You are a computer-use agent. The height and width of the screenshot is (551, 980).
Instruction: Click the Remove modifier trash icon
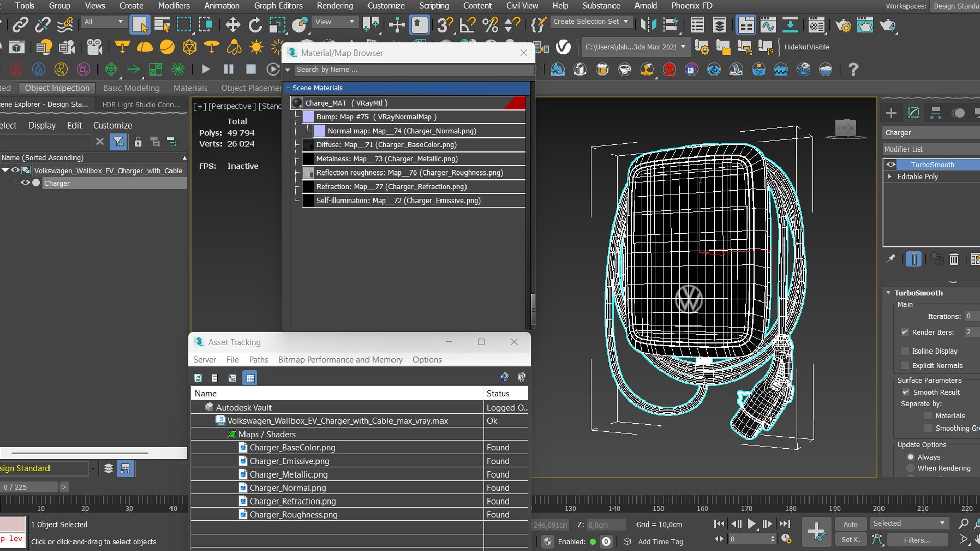coord(953,259)
